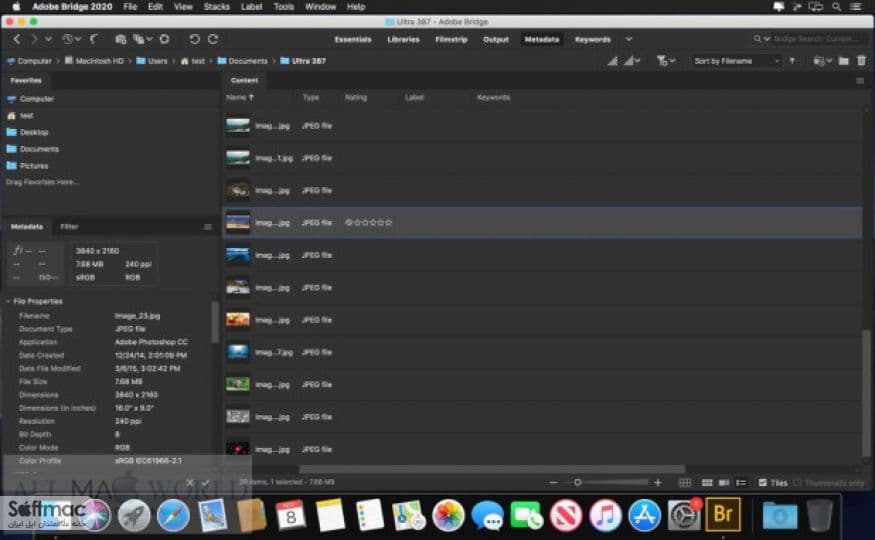
Task: Open in Camera Raw icon
Action: [165, 39]
